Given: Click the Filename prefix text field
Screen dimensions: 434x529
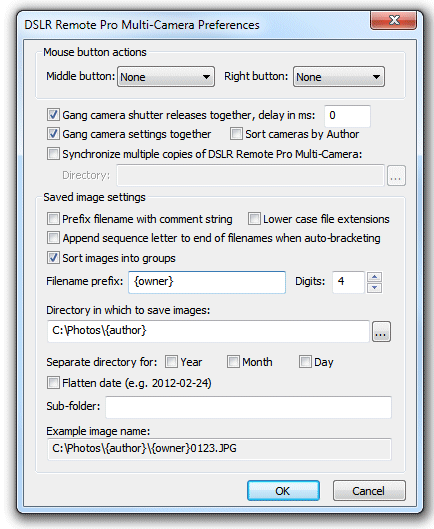Looking at the screenshot, I should (x=207, y=282).
